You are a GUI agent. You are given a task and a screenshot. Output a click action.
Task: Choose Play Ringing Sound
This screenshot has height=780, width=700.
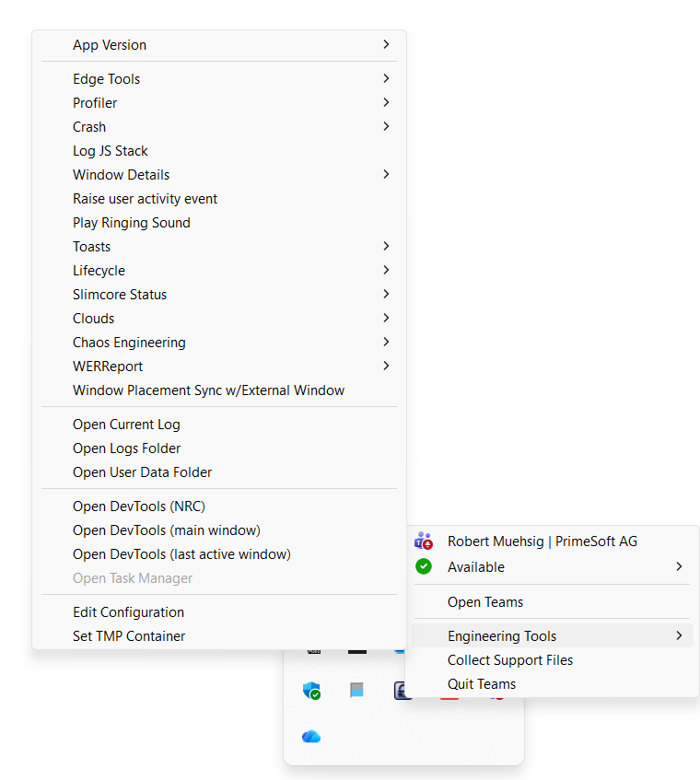[x=132, y=223]
